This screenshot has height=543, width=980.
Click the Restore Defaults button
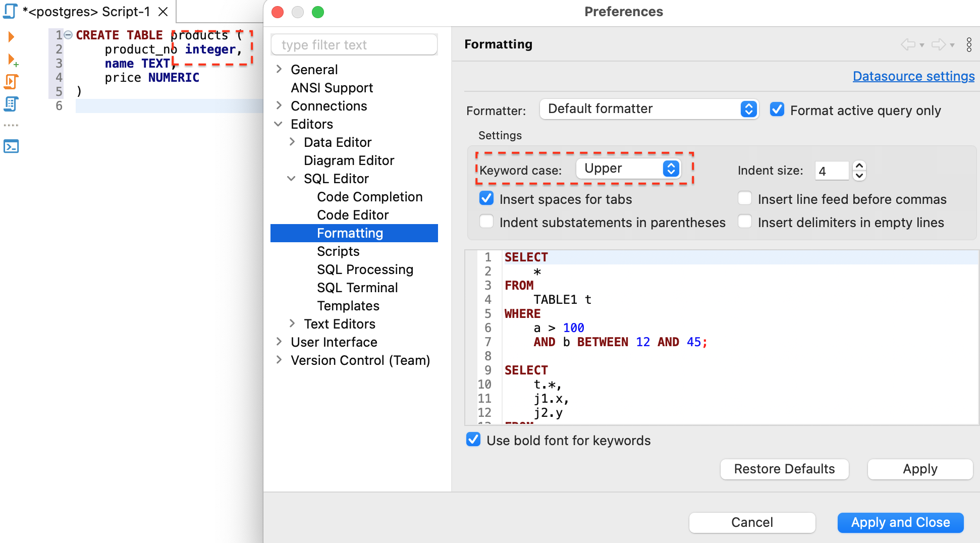[784, 469]
